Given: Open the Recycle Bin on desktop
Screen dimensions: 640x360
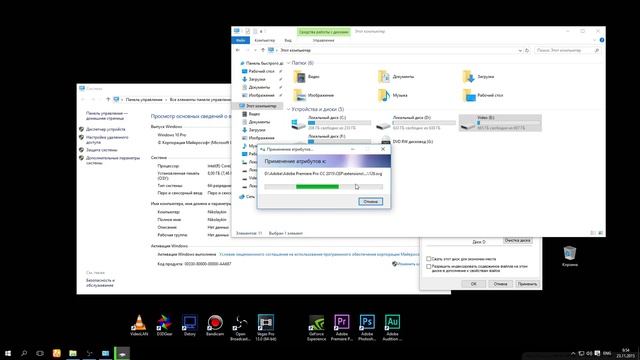Looking at the screenshot, I should [x=569, y=256].
